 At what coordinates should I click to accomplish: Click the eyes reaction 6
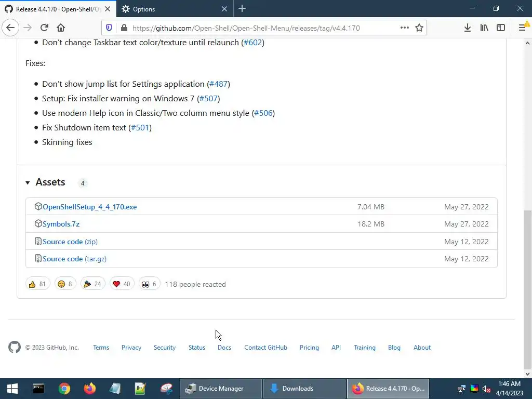pos(149,284)
